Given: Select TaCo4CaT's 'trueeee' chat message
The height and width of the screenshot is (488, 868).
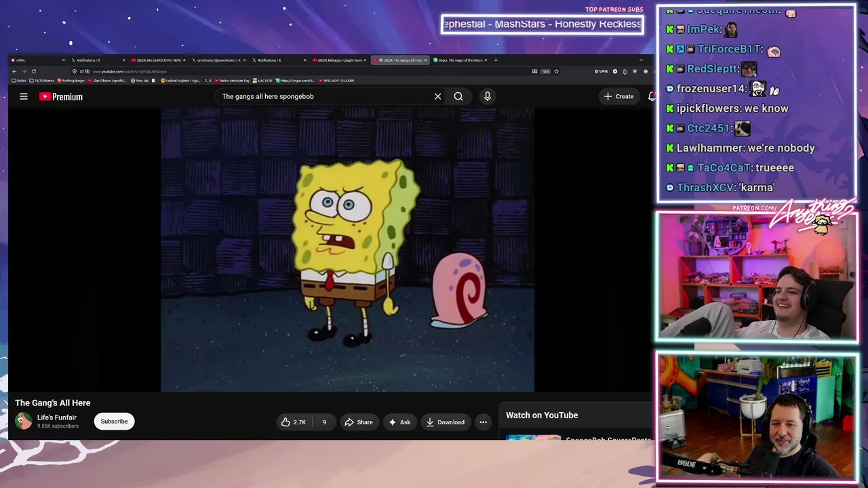Looking at the screenshot, I should click(x=730, y=167).
